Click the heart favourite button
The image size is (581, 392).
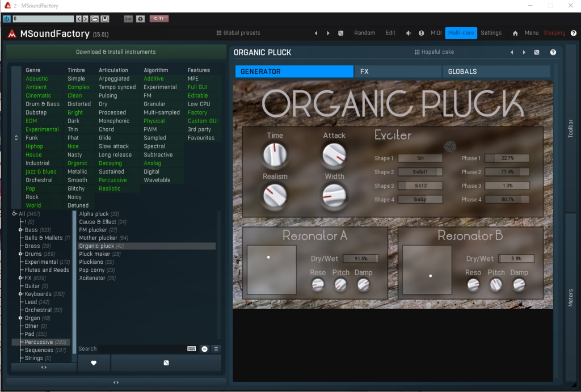point(94,363)
